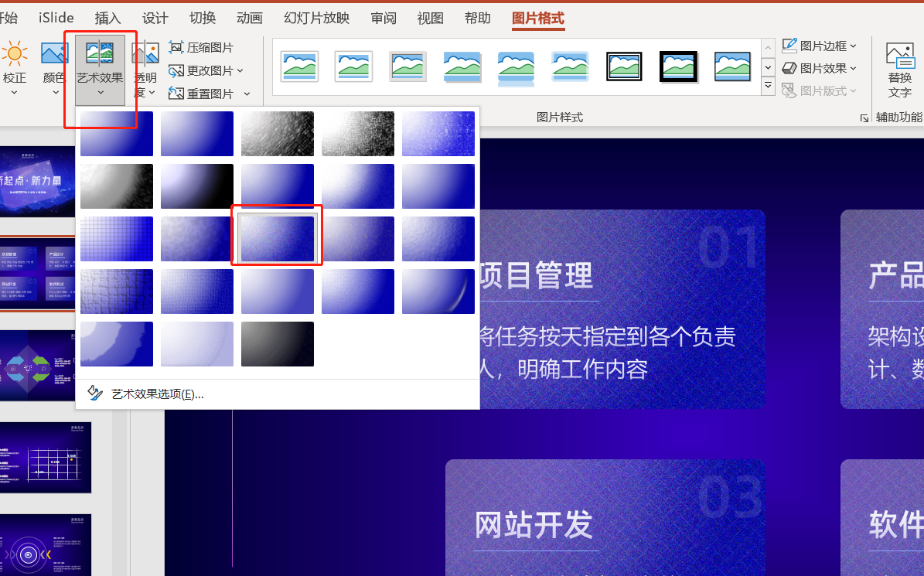
Task: Apply the thick black frame picture style
Action: click(678, 66)
